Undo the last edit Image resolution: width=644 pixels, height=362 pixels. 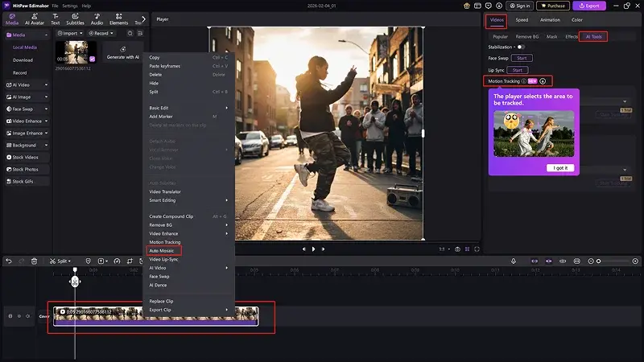(x=9, y=261)
